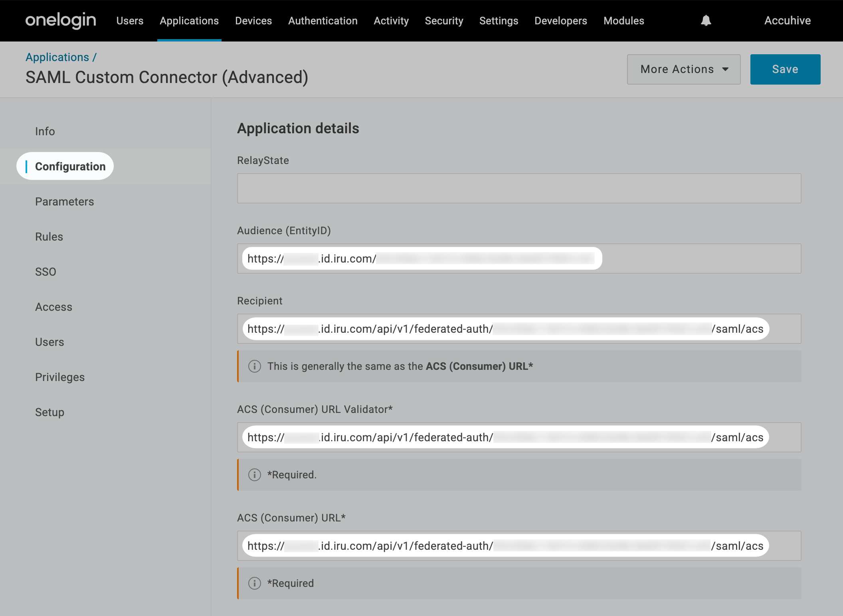Open the Security menu
Screen dimensions: 843x616
[444, 21]
